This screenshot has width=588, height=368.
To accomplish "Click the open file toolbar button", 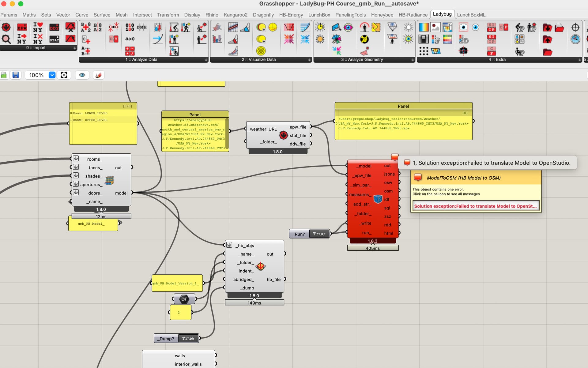I will [x=4, y=75].
